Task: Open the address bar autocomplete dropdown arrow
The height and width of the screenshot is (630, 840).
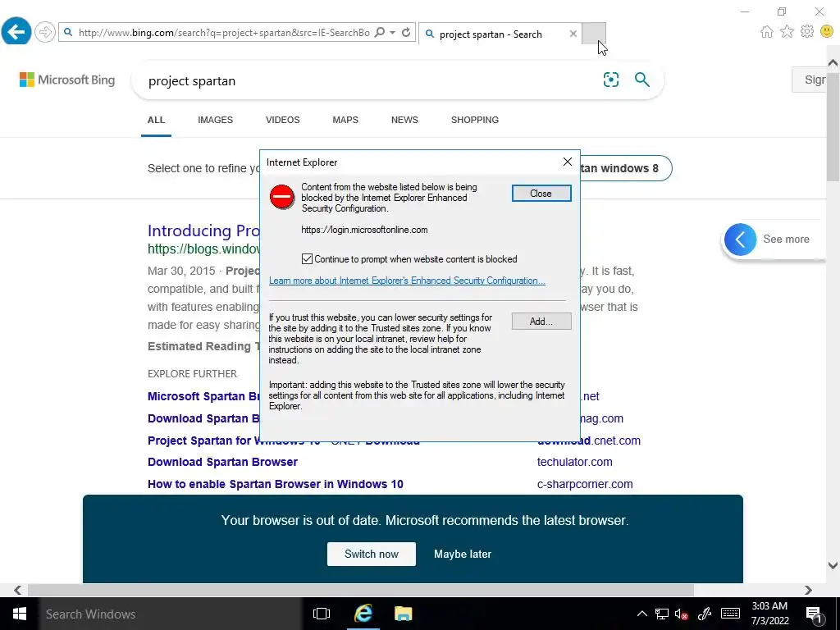Action: (x=393, y=33)
